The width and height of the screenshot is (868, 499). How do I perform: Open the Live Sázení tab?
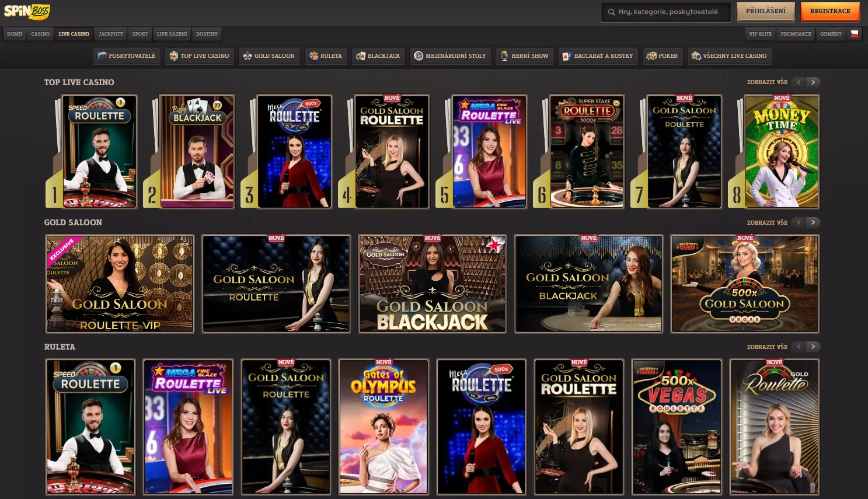click(172, 34)
